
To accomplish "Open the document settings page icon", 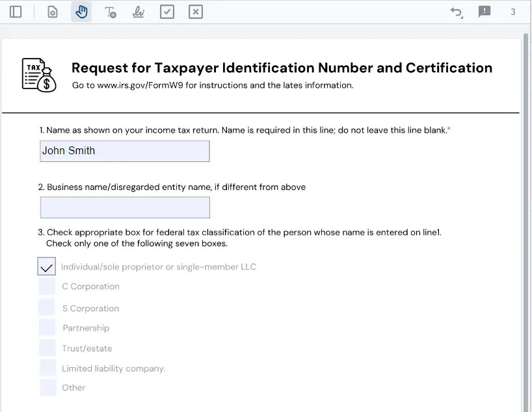I will point(53,12).
